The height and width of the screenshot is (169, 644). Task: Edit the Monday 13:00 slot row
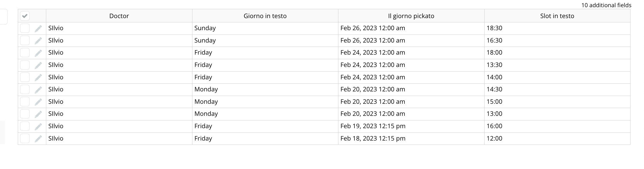click(x=38, y=114)
